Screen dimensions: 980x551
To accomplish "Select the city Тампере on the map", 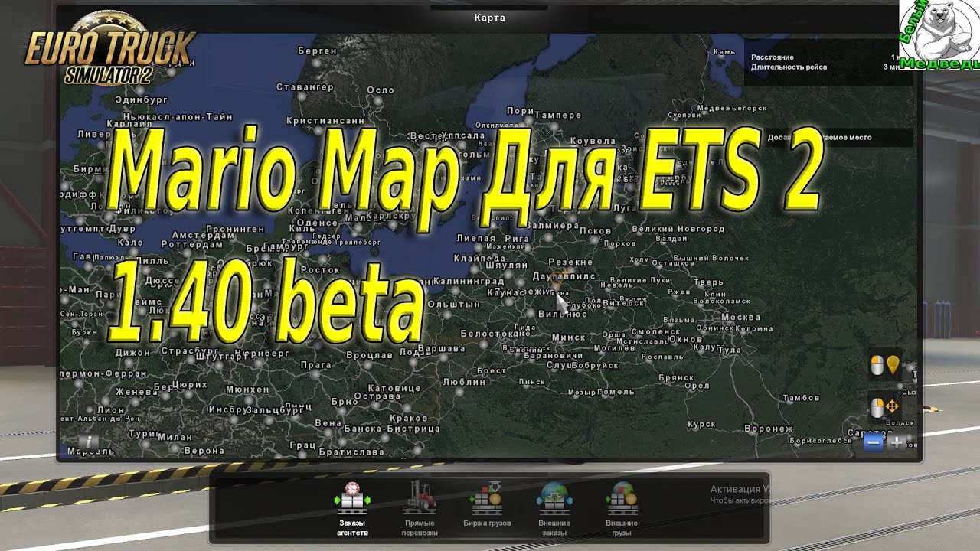I will (557, 116).
